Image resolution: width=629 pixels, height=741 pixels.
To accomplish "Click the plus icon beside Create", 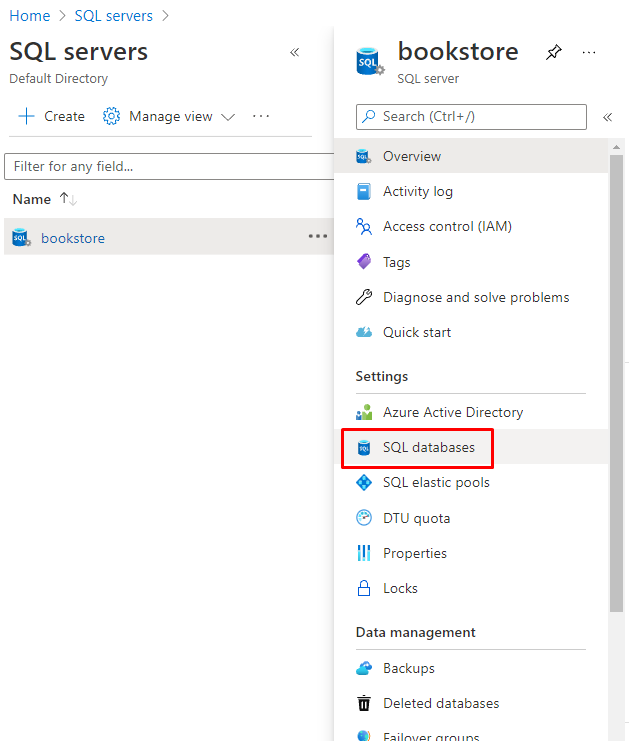I will click(x=26, y=116).
